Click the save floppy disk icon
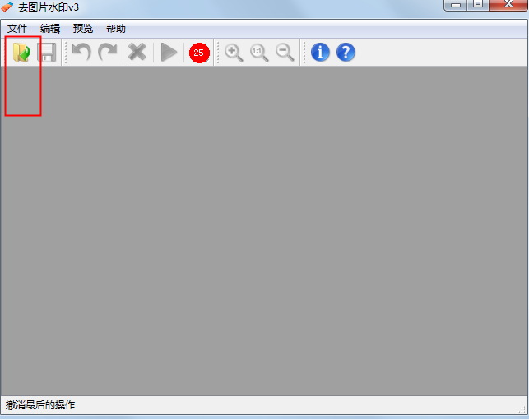 [x=47, y=53]
